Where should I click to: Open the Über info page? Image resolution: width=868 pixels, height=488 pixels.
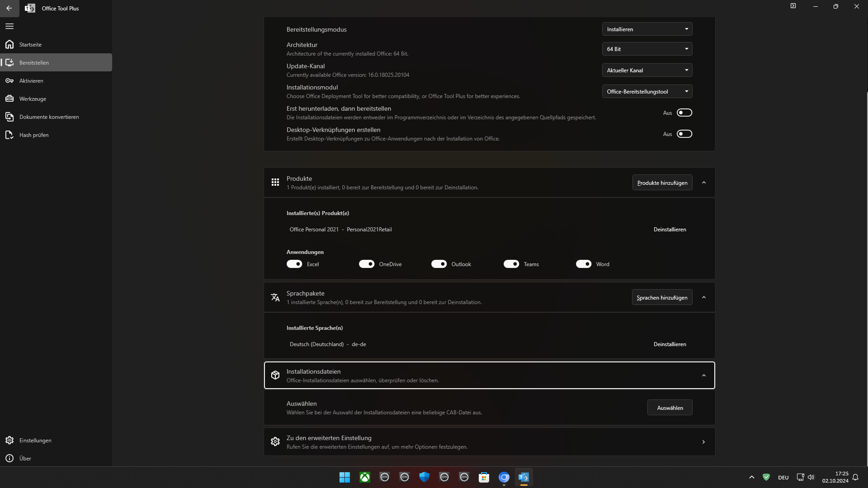click(x=25, y=458)
